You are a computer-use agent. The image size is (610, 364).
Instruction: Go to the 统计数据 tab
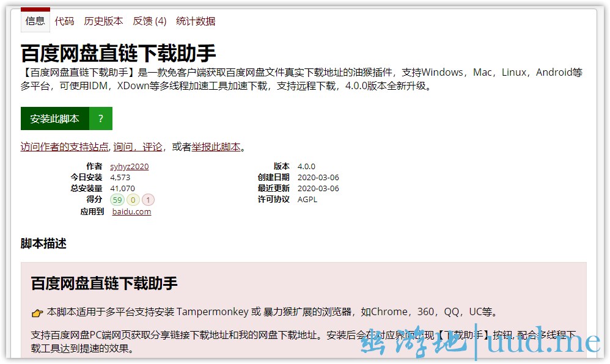(x=196, y=21)
